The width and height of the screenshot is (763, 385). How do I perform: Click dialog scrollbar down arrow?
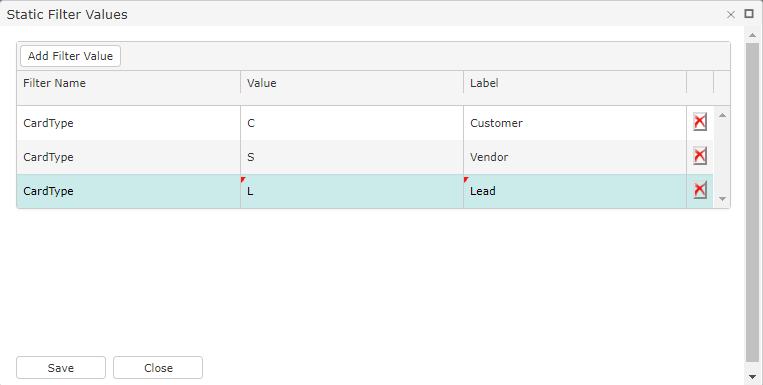click(752, 377)
